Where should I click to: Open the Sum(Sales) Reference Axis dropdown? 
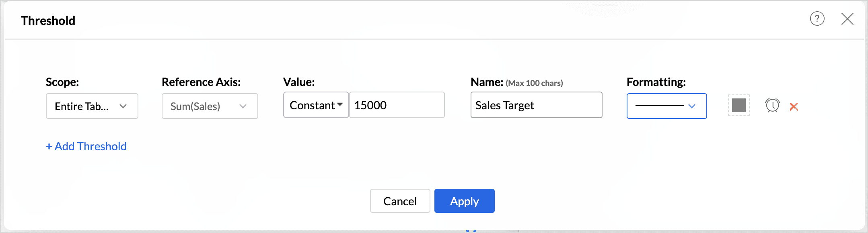(x=210, y=106)
